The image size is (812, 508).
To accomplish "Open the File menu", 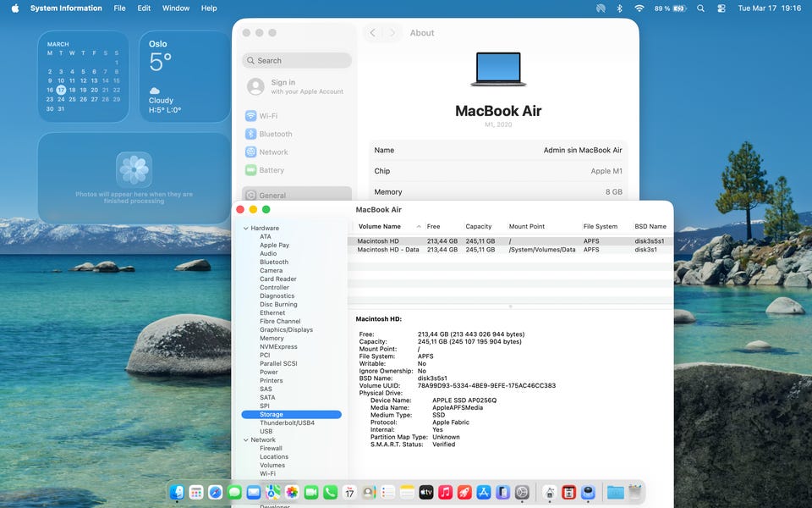I will point(119,8).
